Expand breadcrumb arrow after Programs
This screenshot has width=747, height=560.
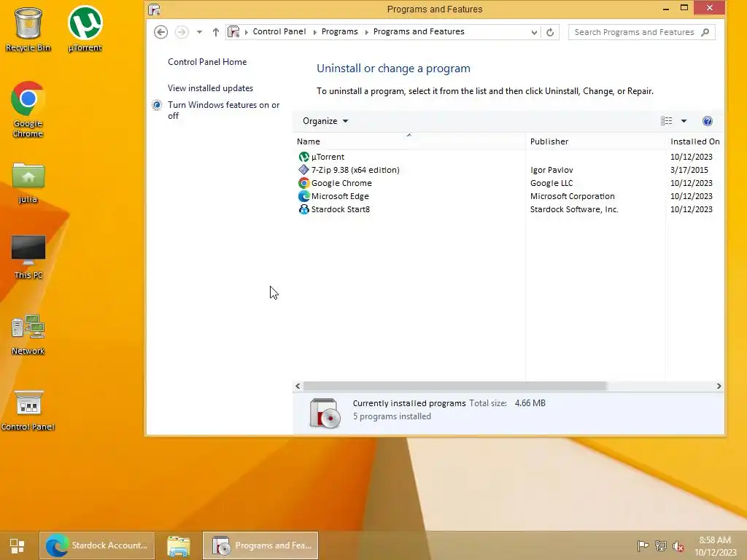[x=366, y=32]
